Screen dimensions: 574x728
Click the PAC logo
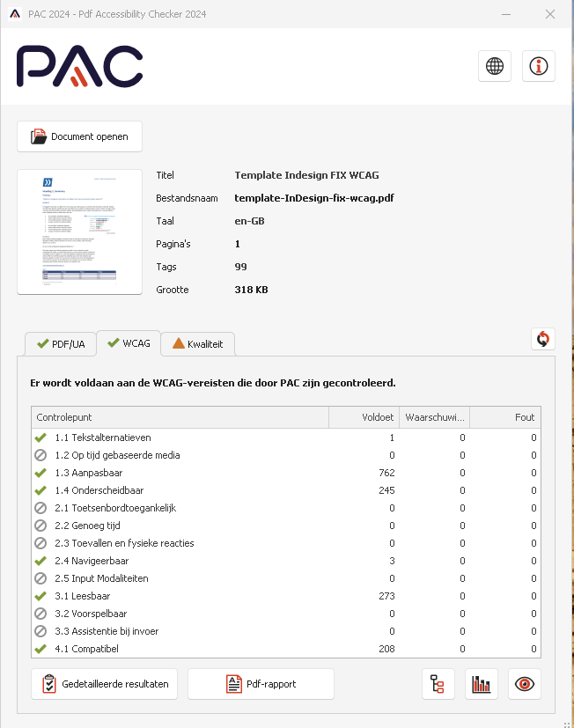pos(79,67)
